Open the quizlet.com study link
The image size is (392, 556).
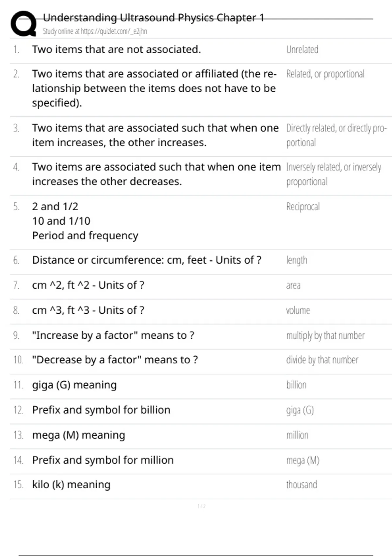coord(95,31)
